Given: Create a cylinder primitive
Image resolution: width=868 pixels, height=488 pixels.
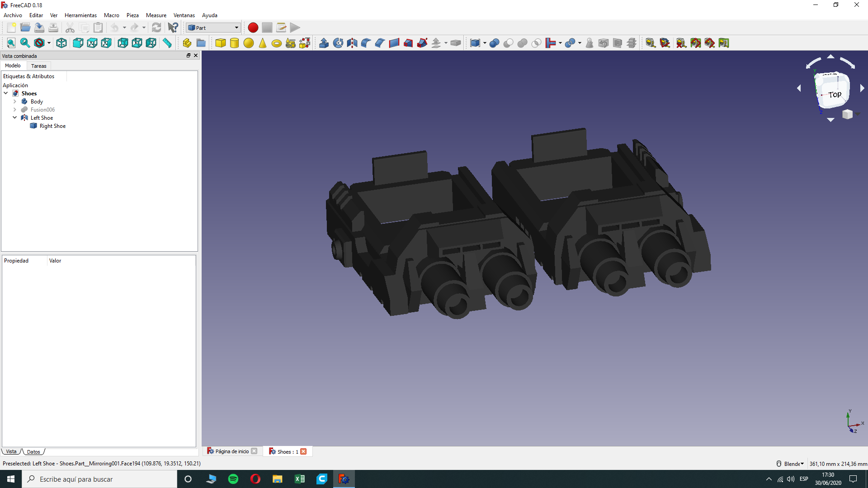Looking at the screenshot, I should click(x=234, y=43).
